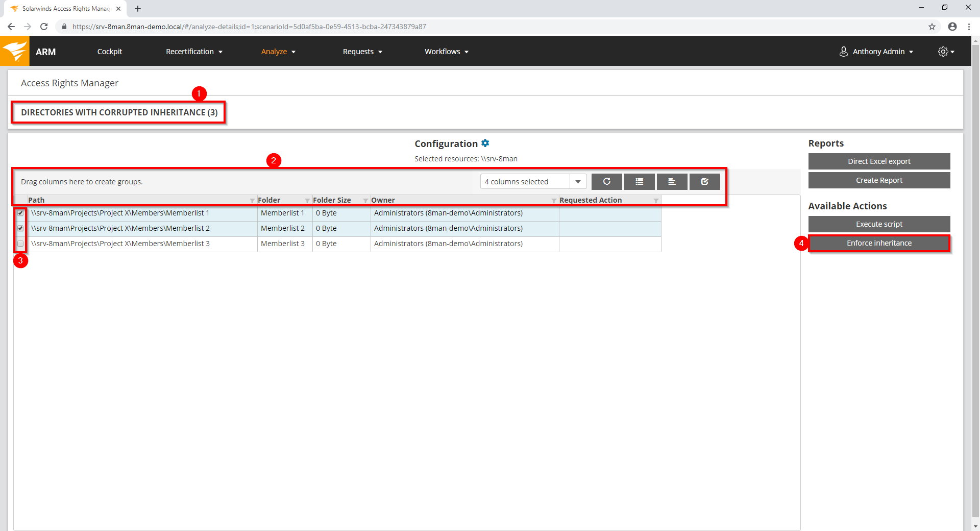Click the left-aligned bars icon button

(x=672, y=182)
